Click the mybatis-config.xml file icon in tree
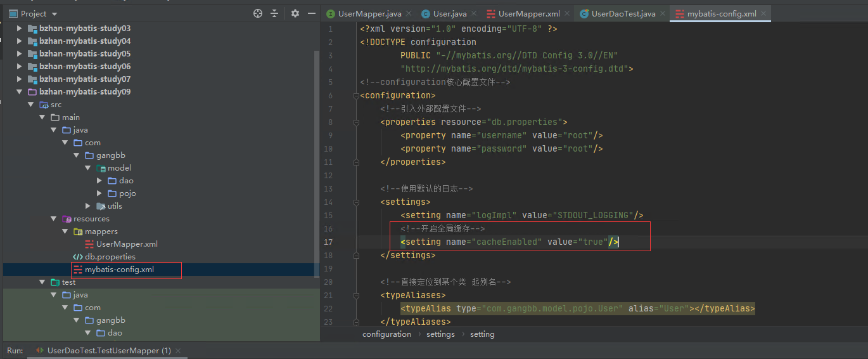Viewport: 868px width, 359px height. (x=78, y=270)
